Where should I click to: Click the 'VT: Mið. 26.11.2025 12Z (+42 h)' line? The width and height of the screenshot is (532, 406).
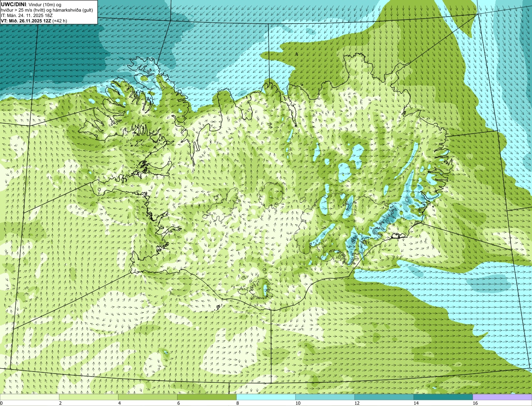pos(34,21)
